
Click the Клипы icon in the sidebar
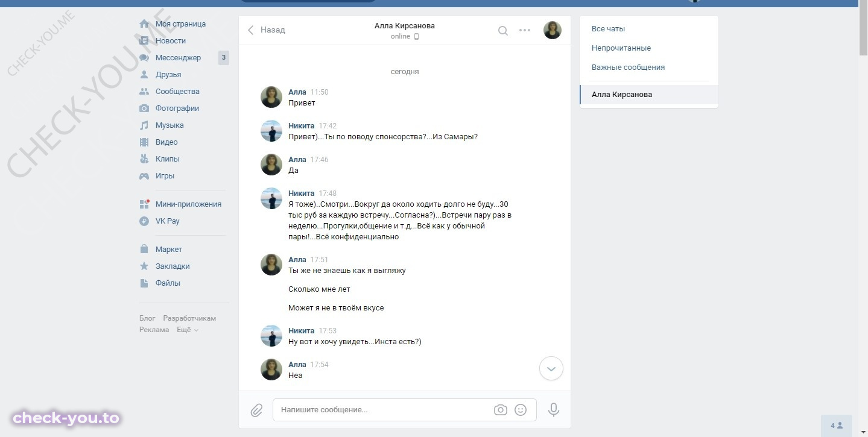tap(144, 159)
